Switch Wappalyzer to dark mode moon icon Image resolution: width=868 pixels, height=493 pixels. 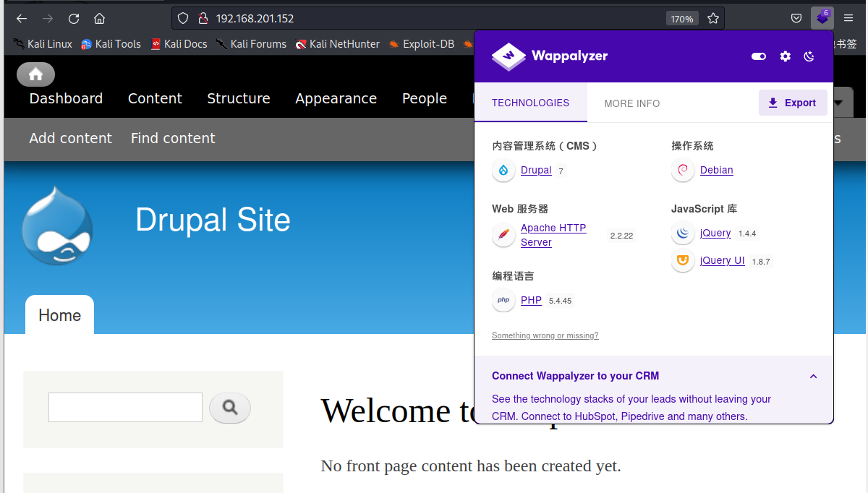(x=809, y=56)
